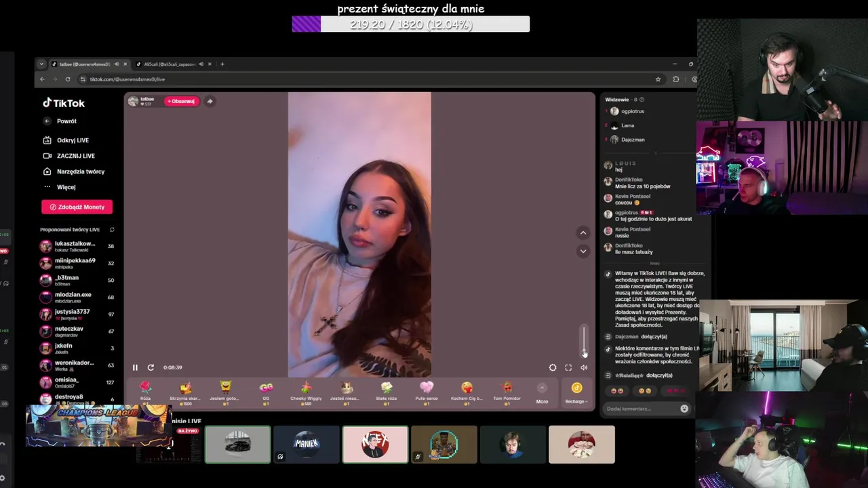Send the Pufa-serce gift
Screen dimensions: 868x488
coord(427,392)
